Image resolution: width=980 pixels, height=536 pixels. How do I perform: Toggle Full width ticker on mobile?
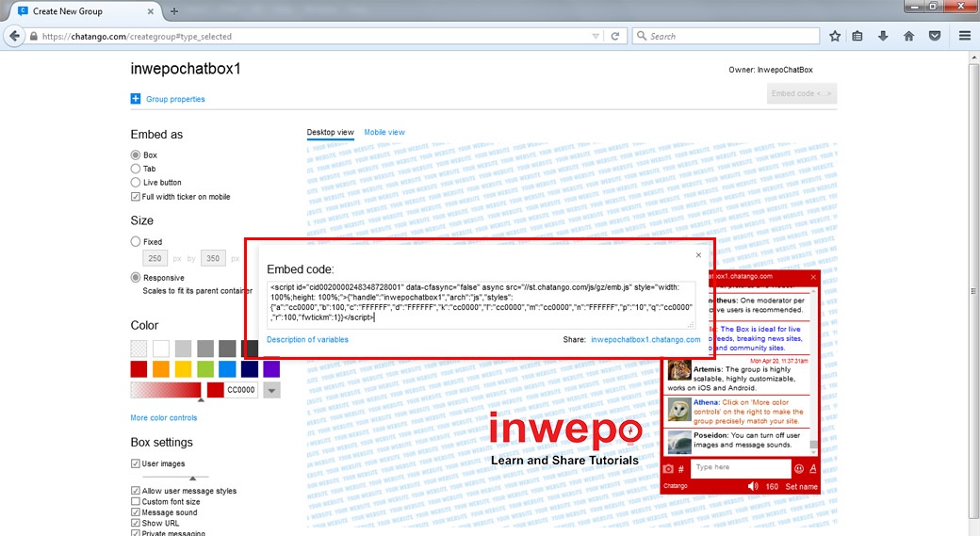pyautogui.click(x=135, y=197)
